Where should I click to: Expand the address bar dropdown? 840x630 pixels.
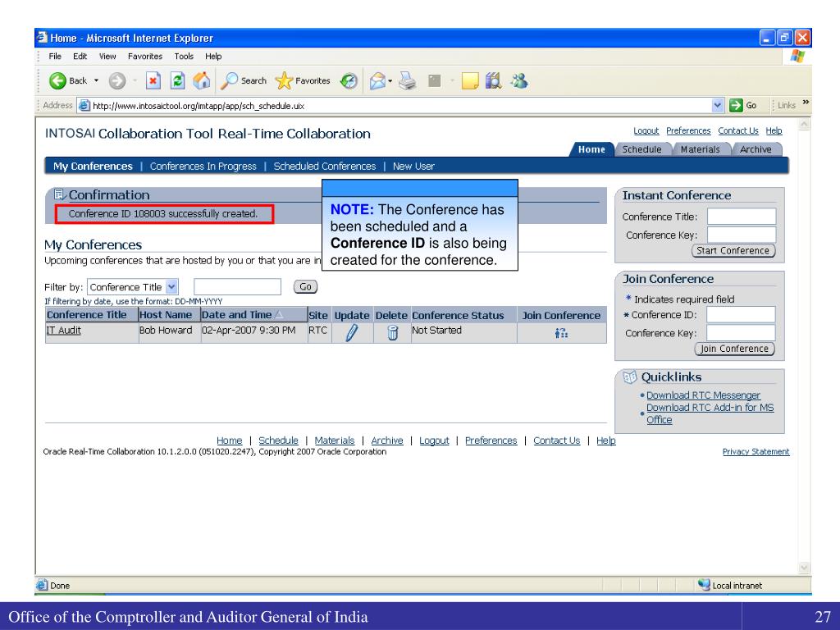718,106
